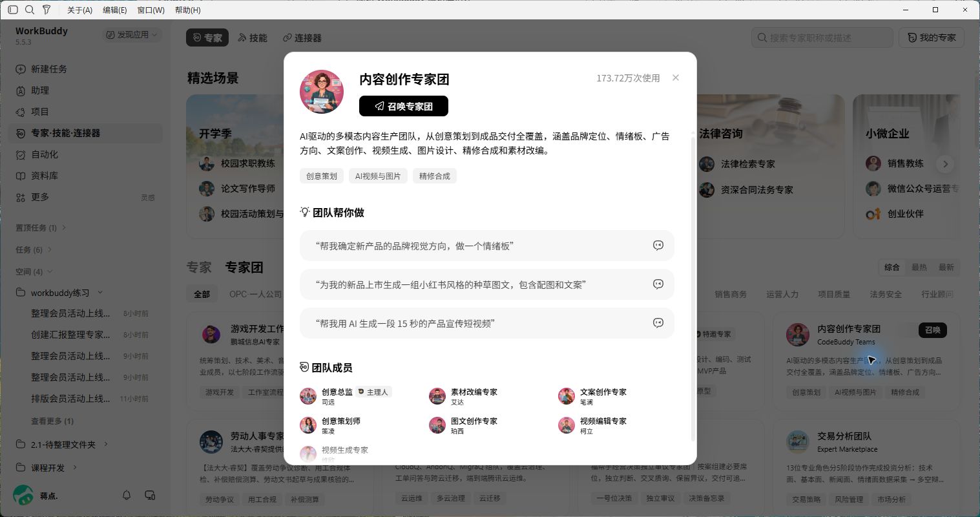Expand the 置顶任务 (1) section
Viewport: 980px width, 517px height.
point(41,227)
